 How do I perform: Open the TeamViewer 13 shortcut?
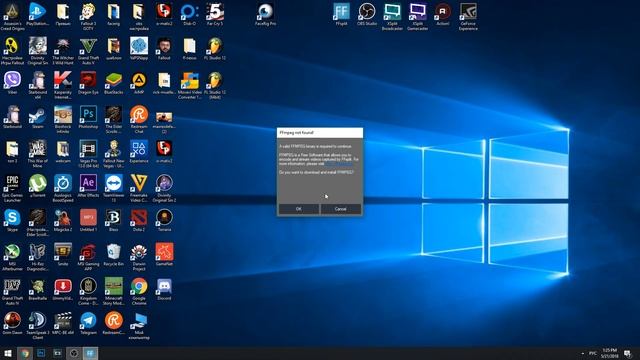(x=113, y=189)
